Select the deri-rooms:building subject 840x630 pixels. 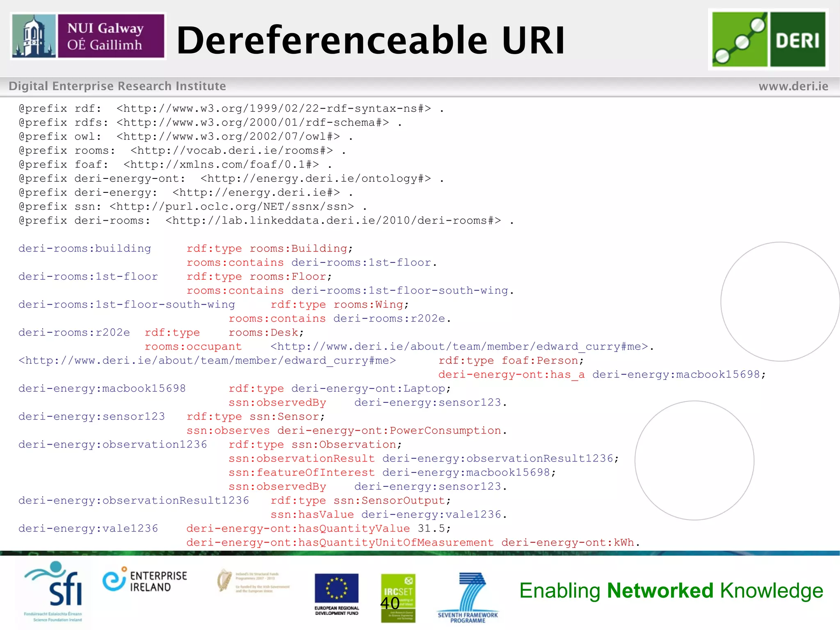[x=85, y=249]
